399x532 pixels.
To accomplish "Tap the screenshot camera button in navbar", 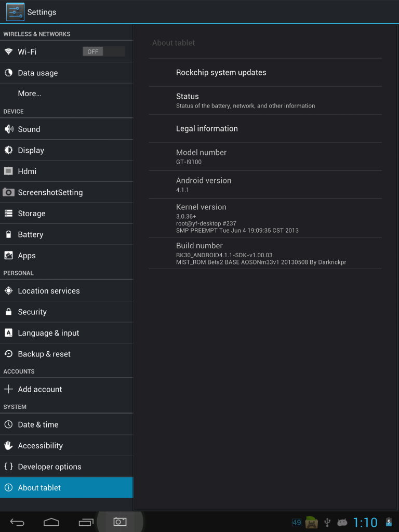I will (x=120, y=522).
